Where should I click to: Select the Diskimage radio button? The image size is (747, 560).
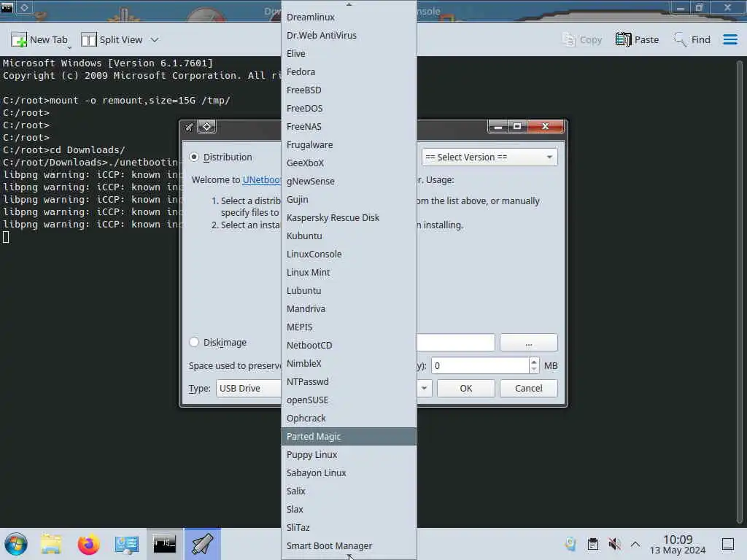(194, 342)
